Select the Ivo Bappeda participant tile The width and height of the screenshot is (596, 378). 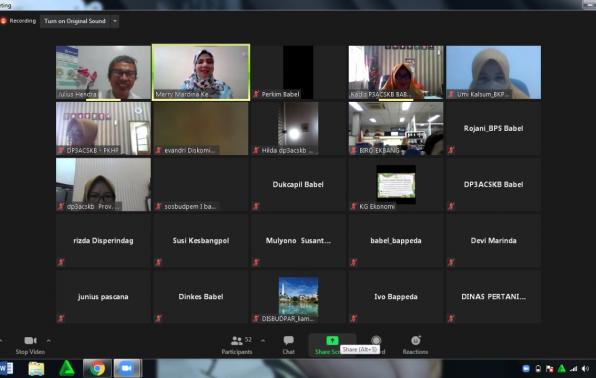(396, 297)
